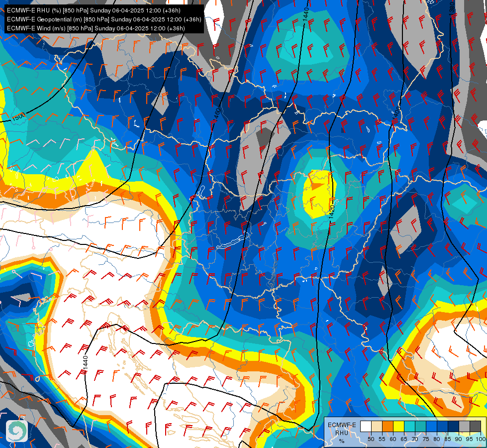Click the ECMWF-E Wind (m/s) title line

pos(96,28)
